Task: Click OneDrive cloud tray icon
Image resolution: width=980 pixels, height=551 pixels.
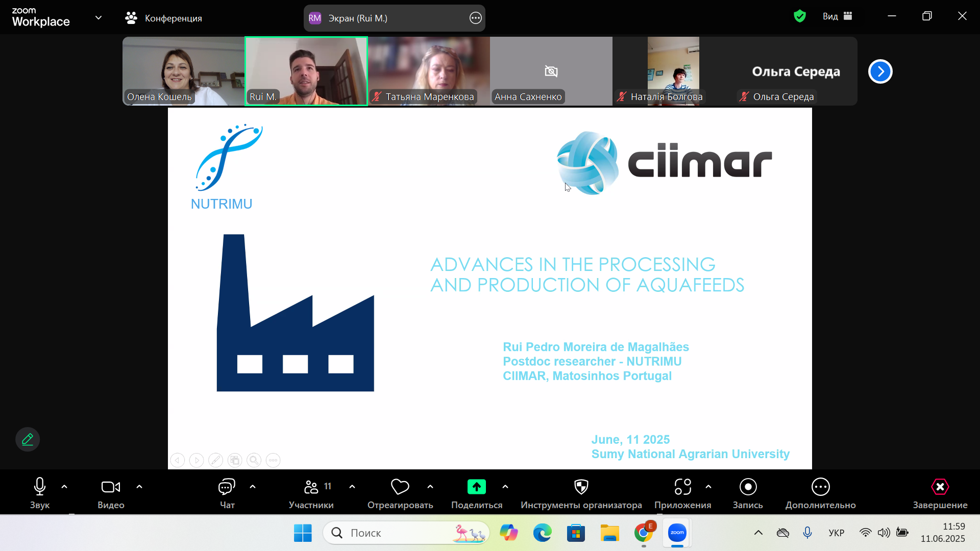Action: pos(783,533)
